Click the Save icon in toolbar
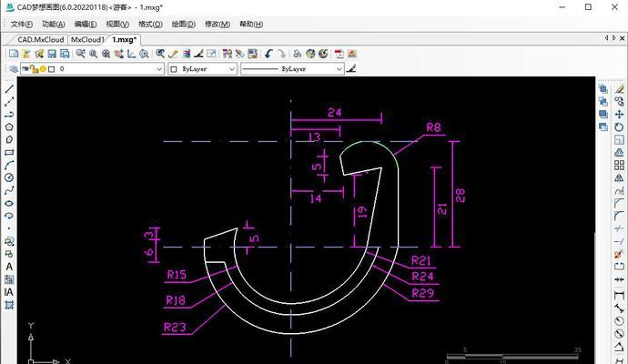This screenshot has width=628, height=364. pyautogui.click(x=52, y=54)
